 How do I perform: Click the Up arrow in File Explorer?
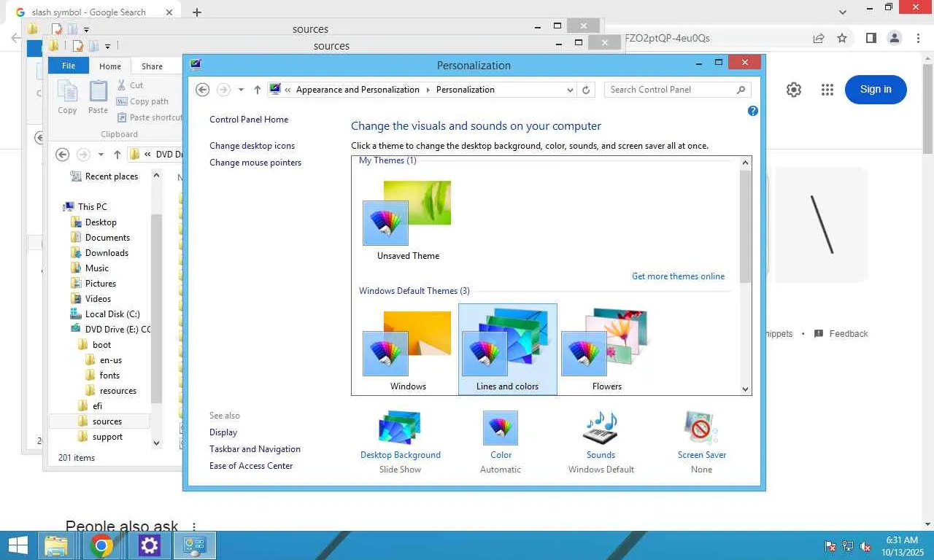(x=117, y=155)
